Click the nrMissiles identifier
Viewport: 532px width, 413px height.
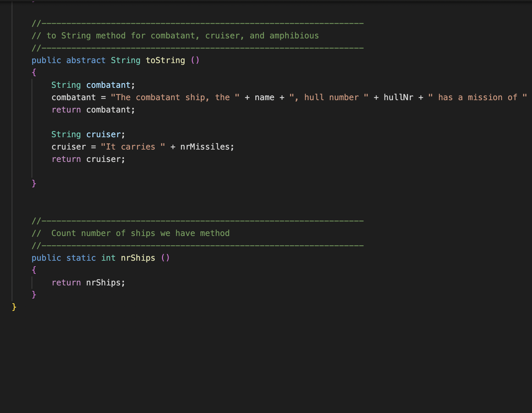tap(205, 147)
